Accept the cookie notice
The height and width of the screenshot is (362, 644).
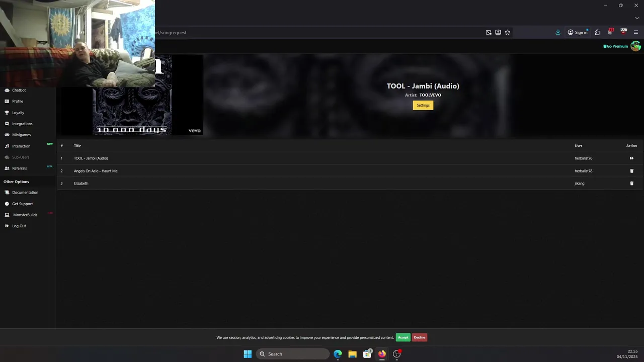pyautogui.click(x=403, y=337)
